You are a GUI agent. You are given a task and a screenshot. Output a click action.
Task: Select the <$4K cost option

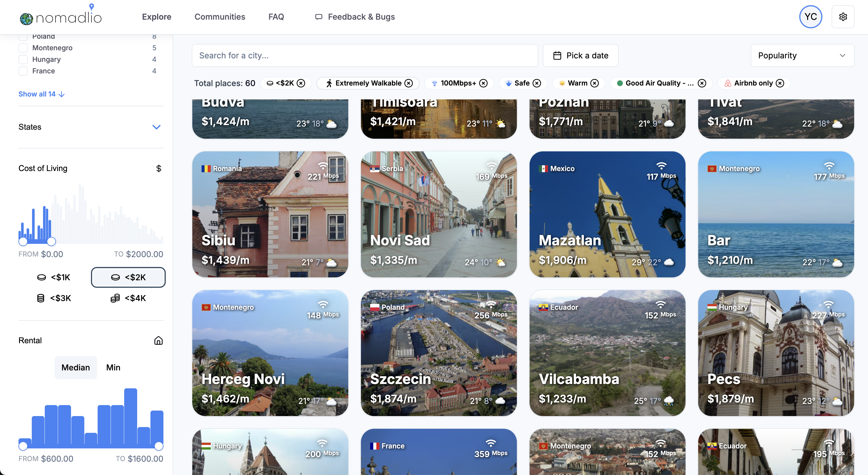[128, 298]
